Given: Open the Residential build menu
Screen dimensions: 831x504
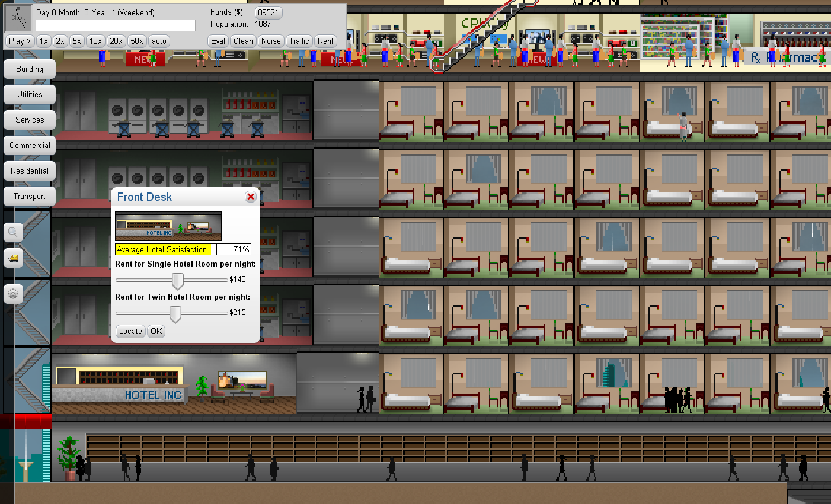Looking at the screenshot, I should click(30, 171).
